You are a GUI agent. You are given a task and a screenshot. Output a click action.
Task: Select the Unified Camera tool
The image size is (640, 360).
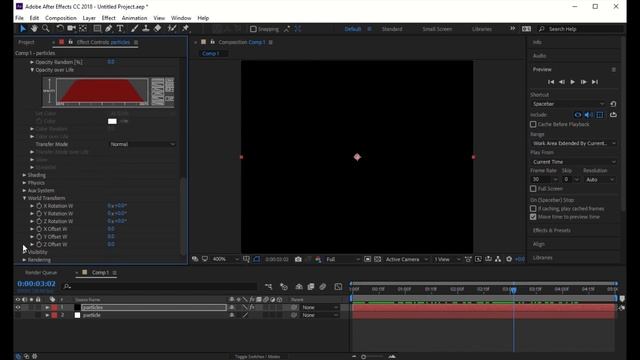71,29
